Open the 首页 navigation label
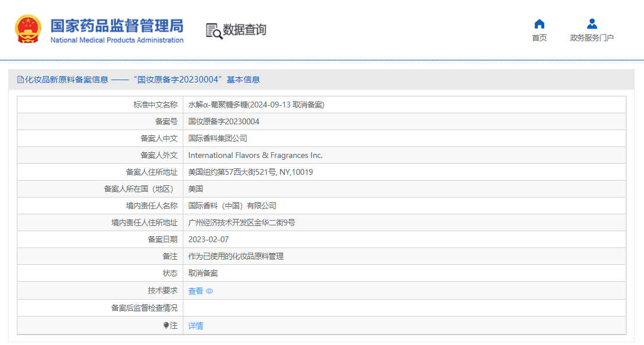644x345 pixels. pyautogui.click(x=539, y=38)
